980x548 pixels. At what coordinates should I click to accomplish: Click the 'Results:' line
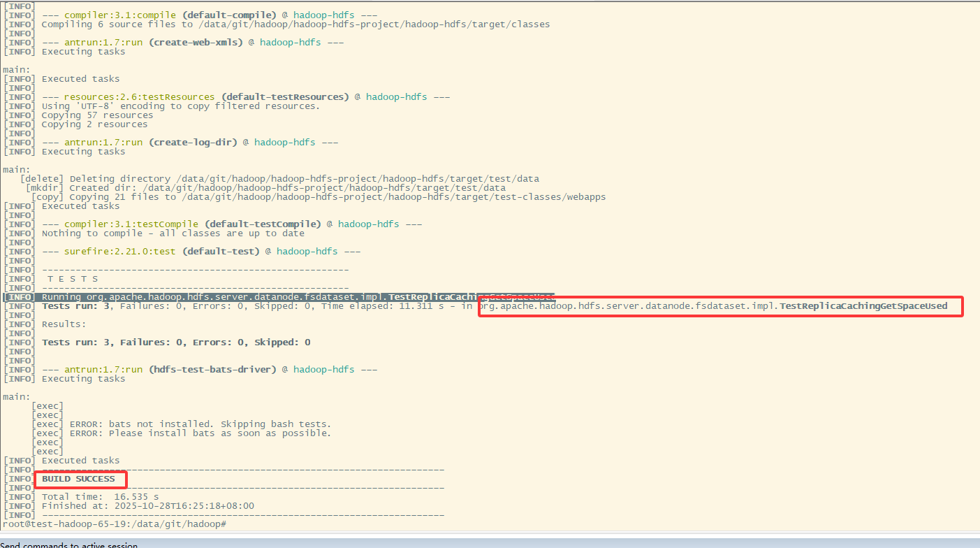[x=64, y=324]
